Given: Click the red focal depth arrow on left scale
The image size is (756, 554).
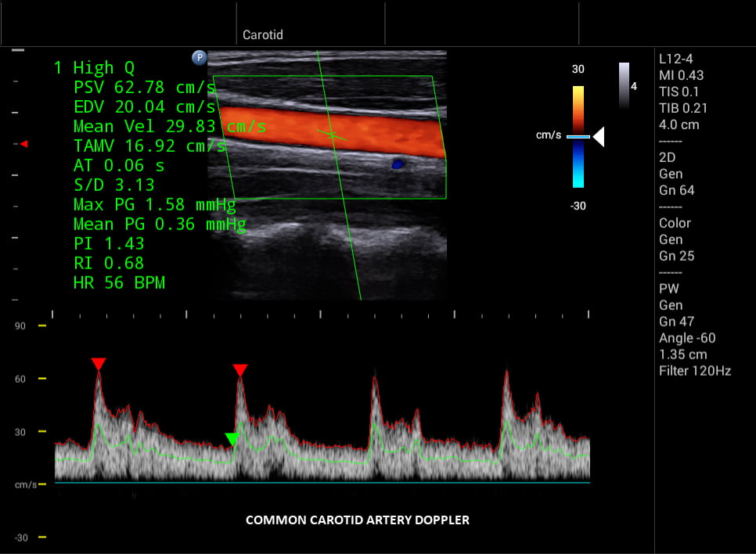Looking at the screenshot, I should (x=24, y=144).
